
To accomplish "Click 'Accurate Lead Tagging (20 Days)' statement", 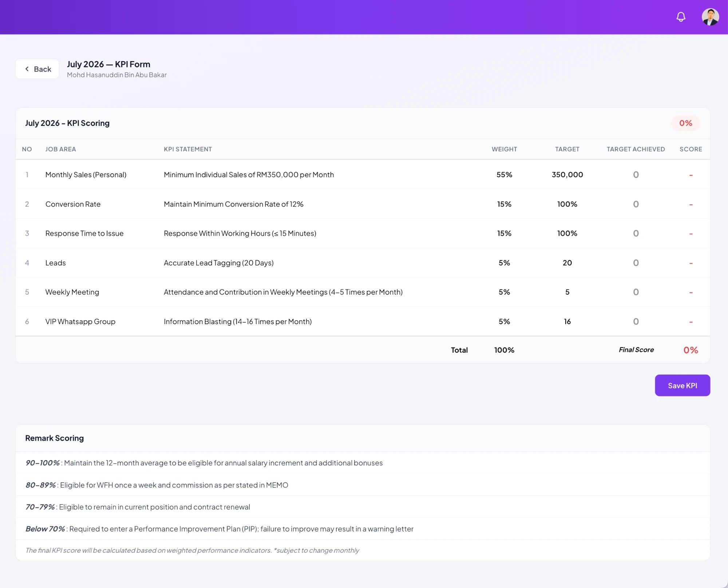I will tap(218, 263).
